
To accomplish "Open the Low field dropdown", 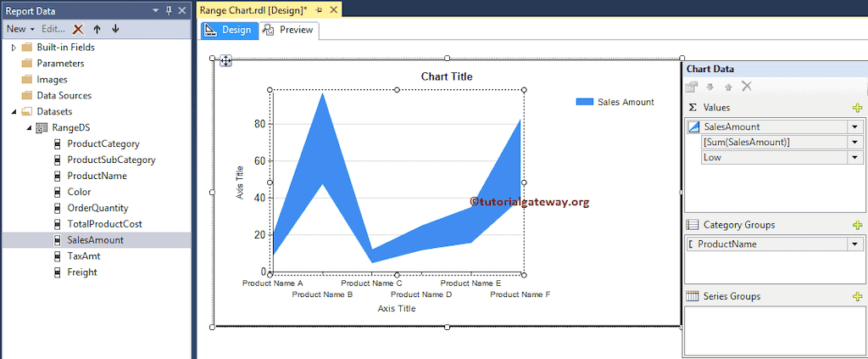I will [854, 157].
